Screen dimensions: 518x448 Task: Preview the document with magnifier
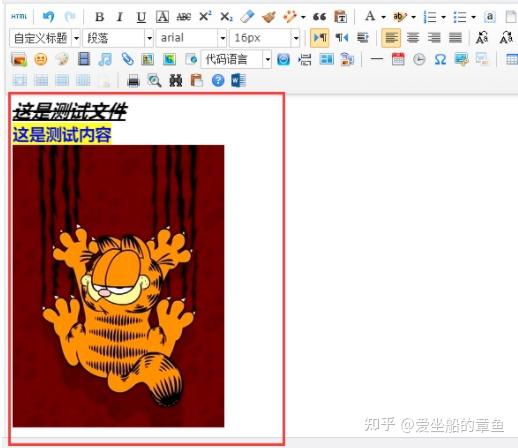click(x=154, y=81)
